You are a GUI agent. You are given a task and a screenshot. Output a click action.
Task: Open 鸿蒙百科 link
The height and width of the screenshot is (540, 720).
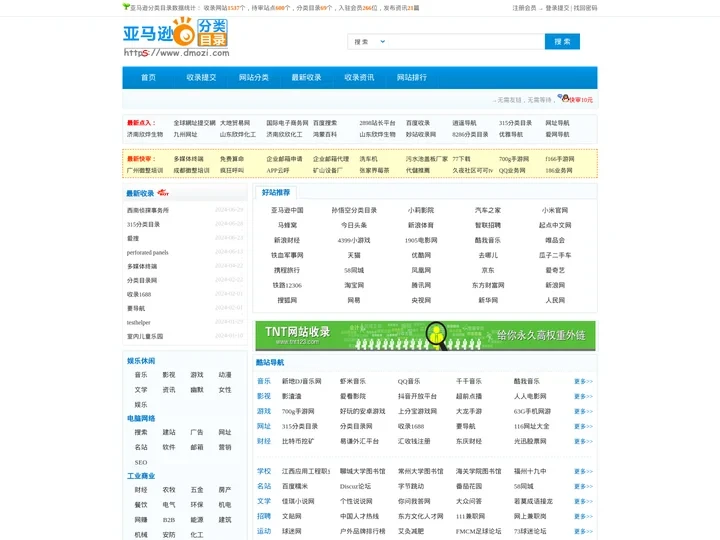[325, 135]
